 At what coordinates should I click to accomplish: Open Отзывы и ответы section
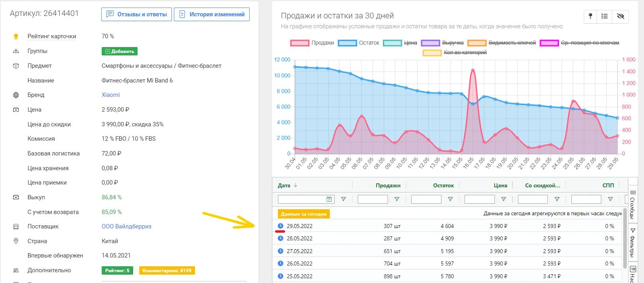(x=137, y=14)
